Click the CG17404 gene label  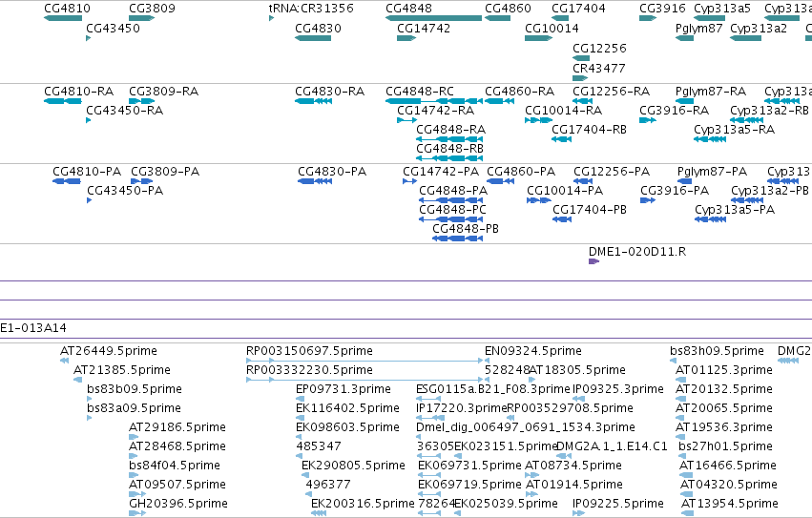(578, 9)
